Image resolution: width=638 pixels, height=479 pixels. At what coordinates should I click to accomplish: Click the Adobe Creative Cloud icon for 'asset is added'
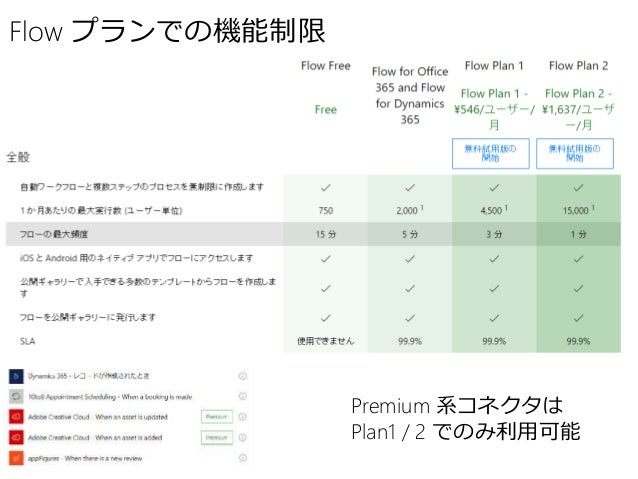coord(16,437)
